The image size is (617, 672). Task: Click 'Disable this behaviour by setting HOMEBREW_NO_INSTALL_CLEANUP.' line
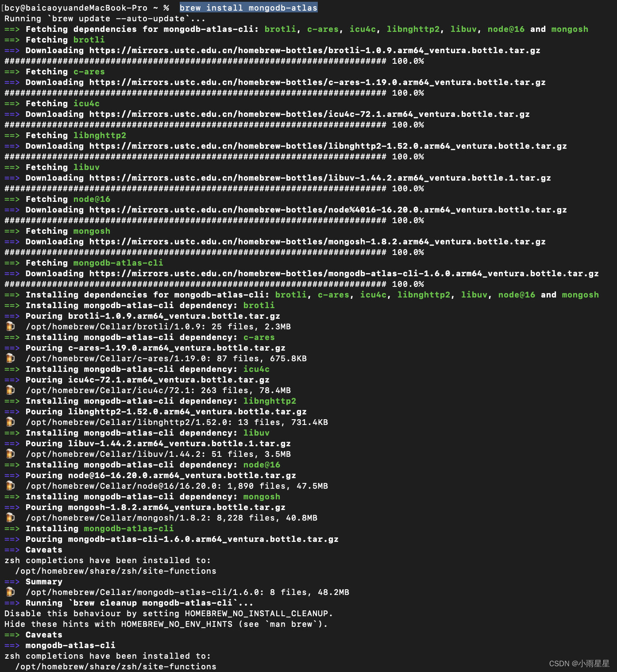tap(169, 614)
